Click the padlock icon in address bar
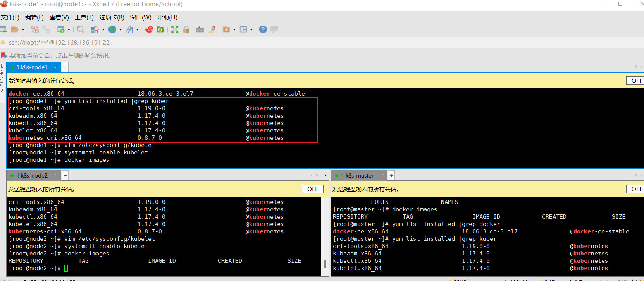This screenshot has height=281, width=644. [3, 43]
